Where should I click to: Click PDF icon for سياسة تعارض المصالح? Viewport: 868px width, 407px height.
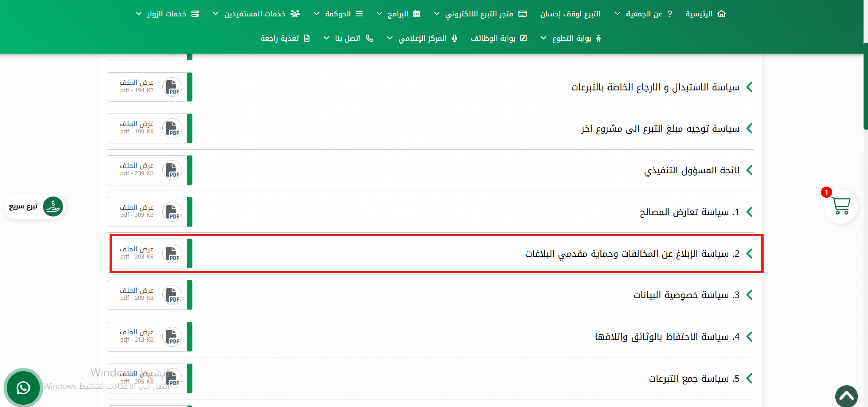172,212
